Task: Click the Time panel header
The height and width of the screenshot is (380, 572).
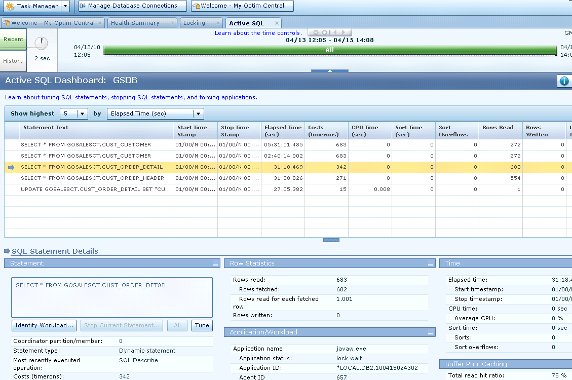Action: [506, 263]
